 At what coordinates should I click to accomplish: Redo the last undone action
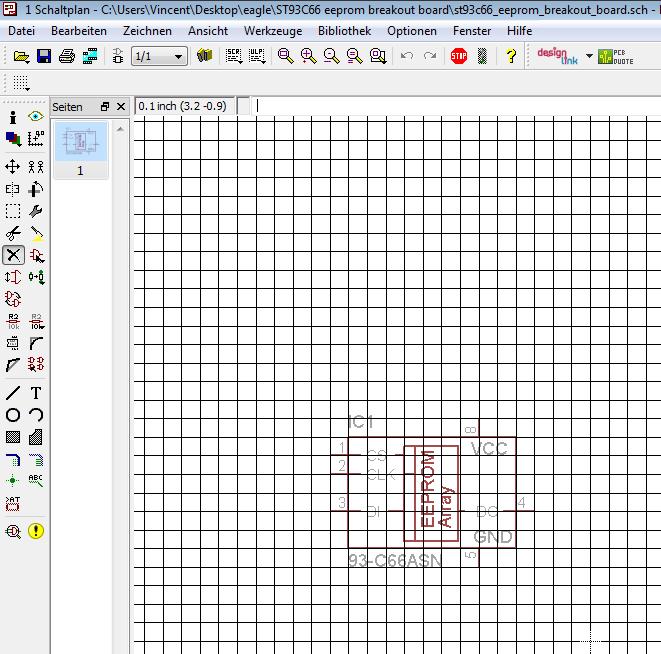point(430,56)
